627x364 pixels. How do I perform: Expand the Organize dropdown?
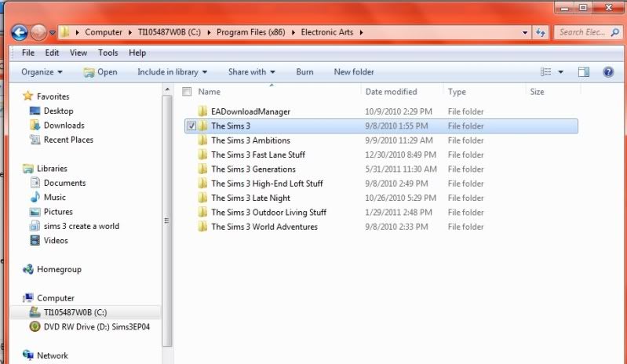(42, 72)
